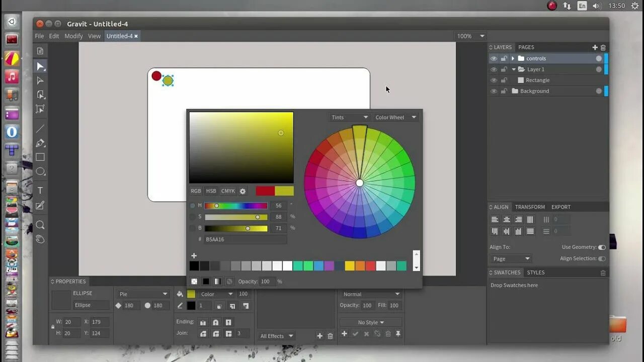Open the Normal blend mode dropdown
The image size is (644, 362).
click(x=370, y=294)
